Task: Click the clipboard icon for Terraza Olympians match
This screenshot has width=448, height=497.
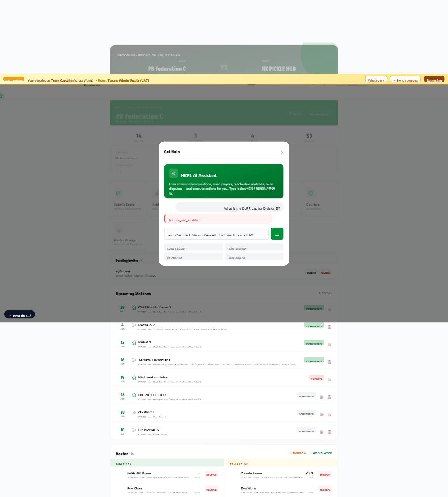Action: (329, 362)
